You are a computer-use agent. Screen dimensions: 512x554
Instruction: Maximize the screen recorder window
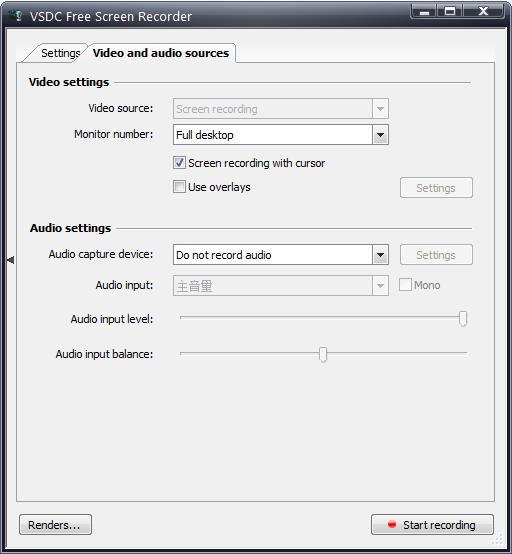click(x=450, y=11)
